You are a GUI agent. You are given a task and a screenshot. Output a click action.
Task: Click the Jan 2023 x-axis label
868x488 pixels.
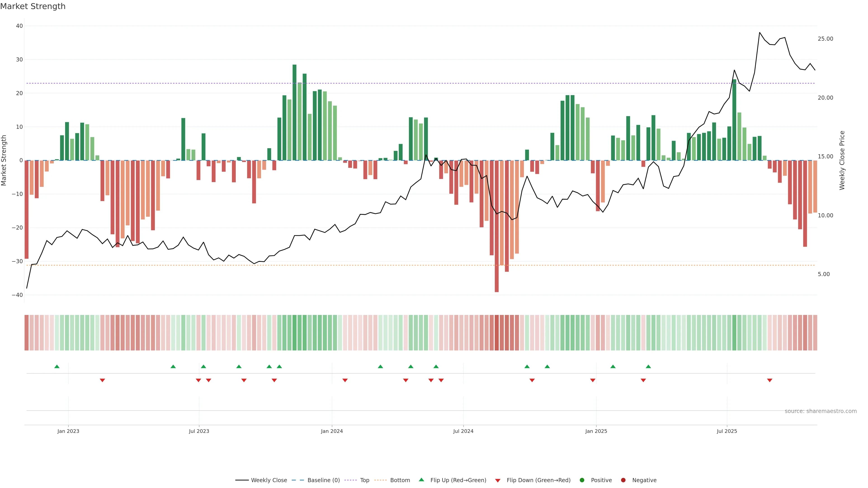pyautogui.click(x=68, y=431)
